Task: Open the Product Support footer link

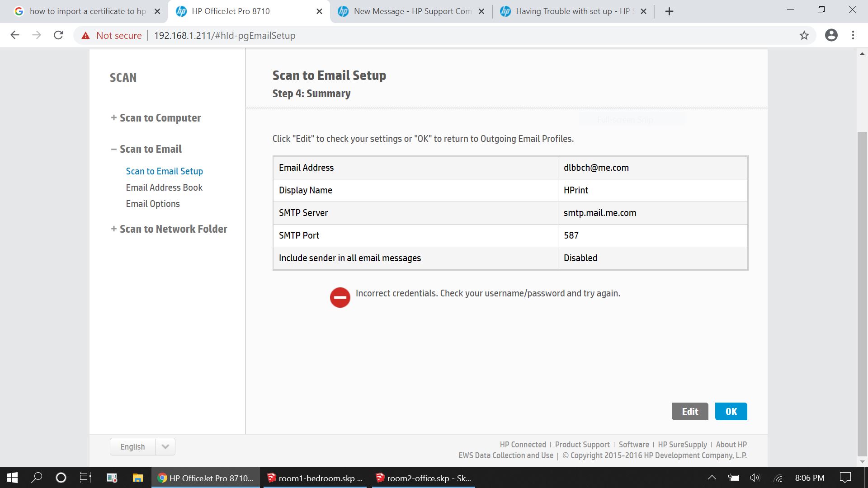Action: tap(582, 444)
